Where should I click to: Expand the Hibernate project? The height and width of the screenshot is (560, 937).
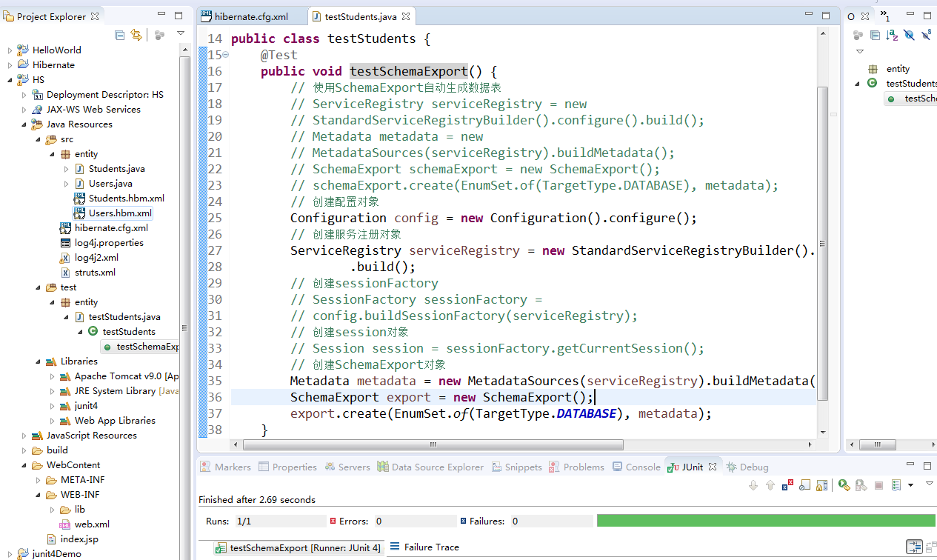[x=10, y=65]
